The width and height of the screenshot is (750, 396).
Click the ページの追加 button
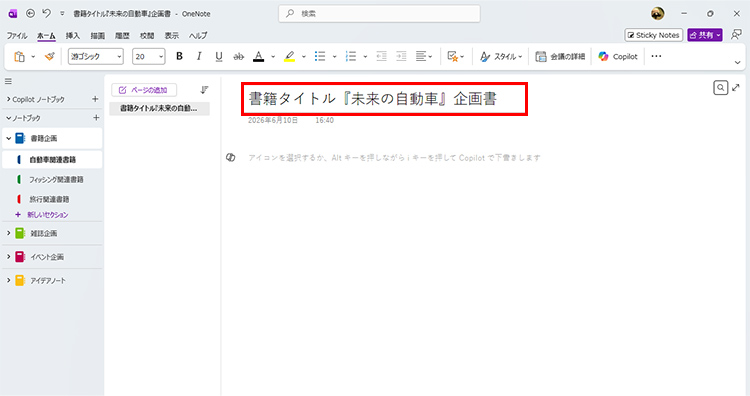[144, 90]
